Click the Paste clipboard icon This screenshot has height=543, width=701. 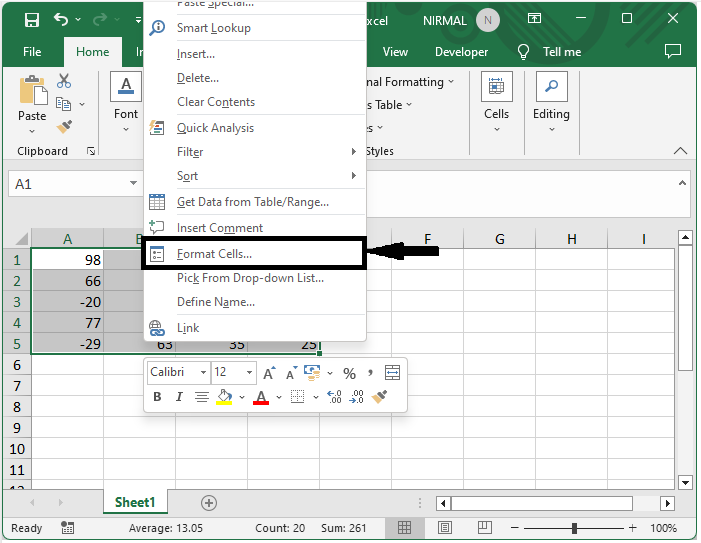coord(33,90)
